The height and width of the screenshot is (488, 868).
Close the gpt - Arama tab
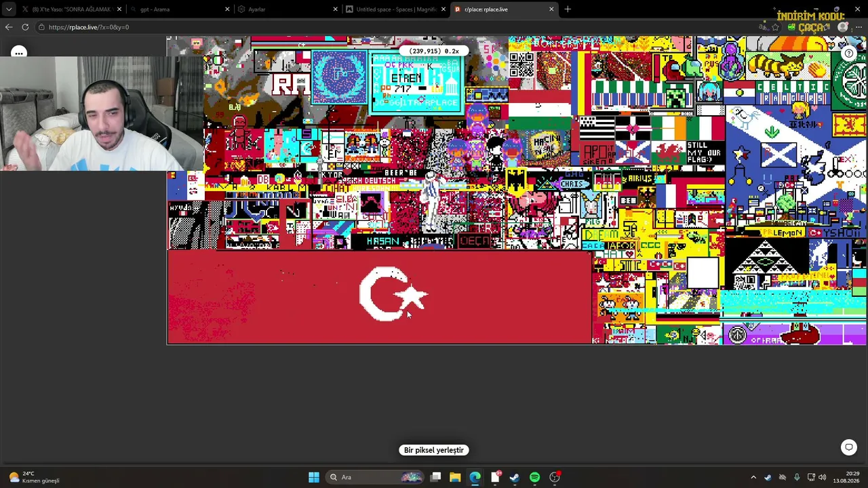[227, 9]
